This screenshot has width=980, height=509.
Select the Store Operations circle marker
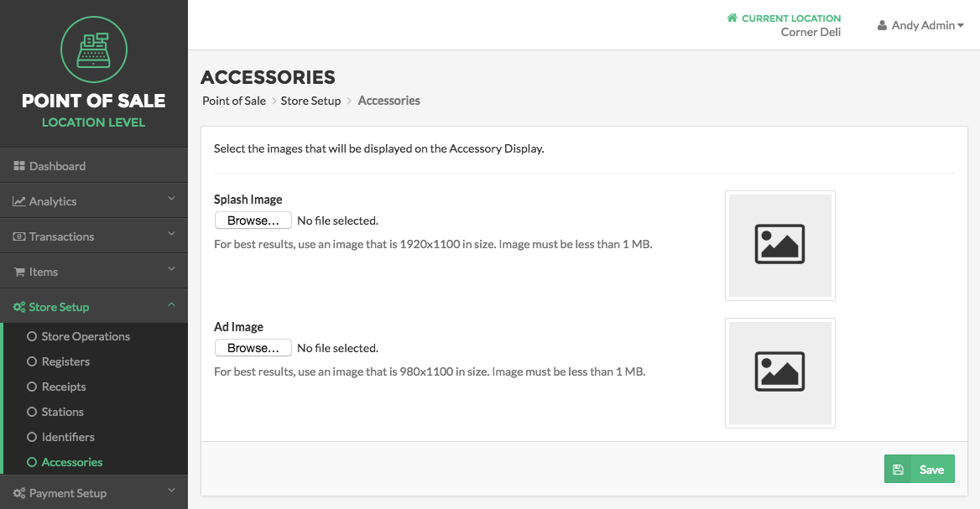pyautogui.click(x=32, y=336)
